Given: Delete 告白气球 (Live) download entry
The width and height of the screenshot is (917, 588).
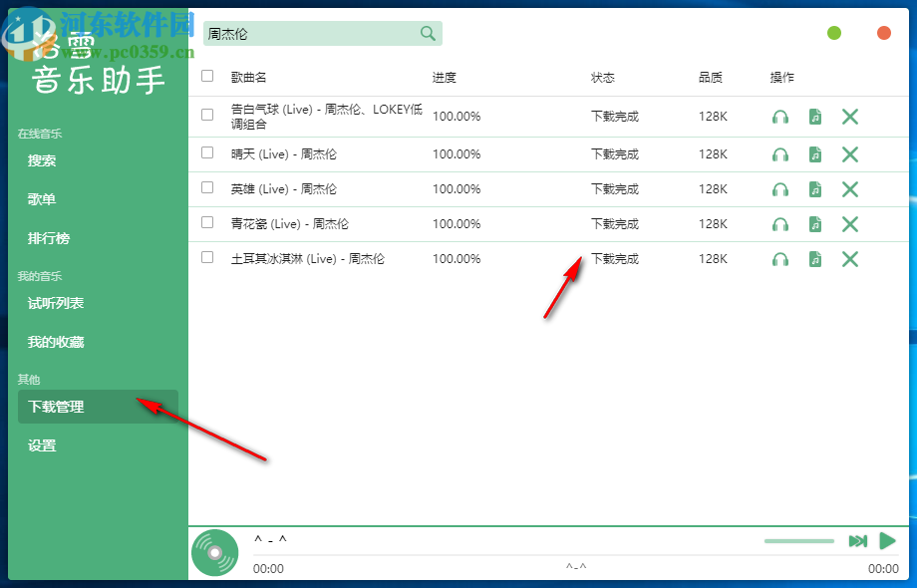Looking at the screenshot, I should pos(850,117).
